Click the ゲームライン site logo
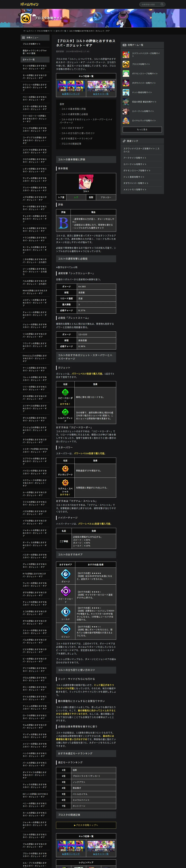 30,4
